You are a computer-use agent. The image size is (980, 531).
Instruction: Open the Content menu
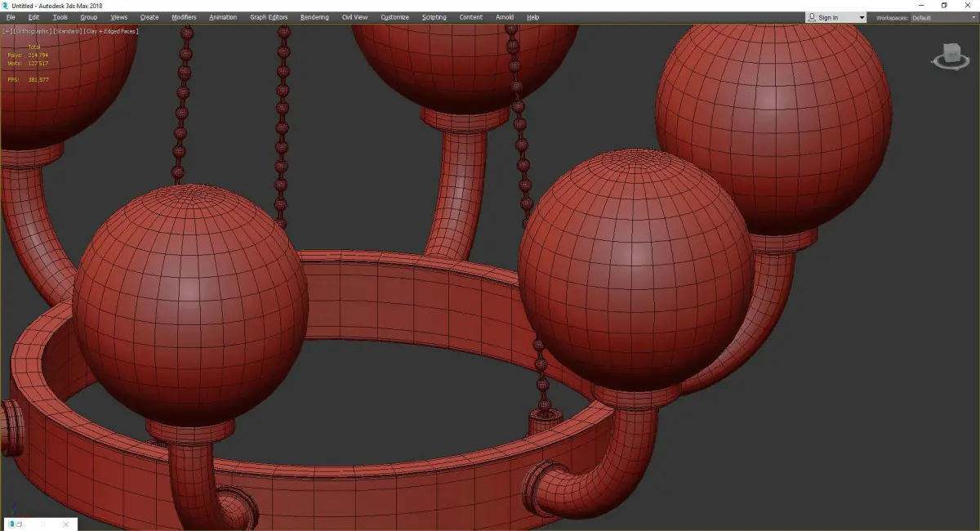click(x=470, y=17)
